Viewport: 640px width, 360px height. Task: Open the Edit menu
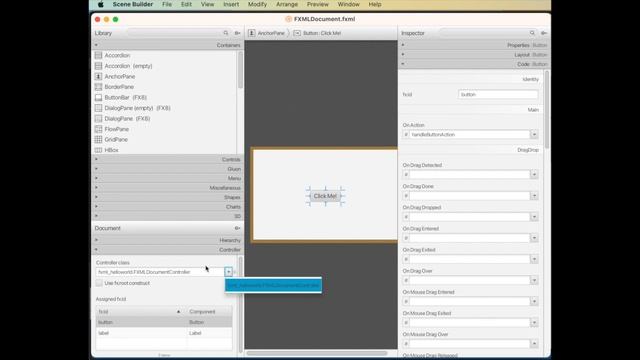tap(187, 4)
